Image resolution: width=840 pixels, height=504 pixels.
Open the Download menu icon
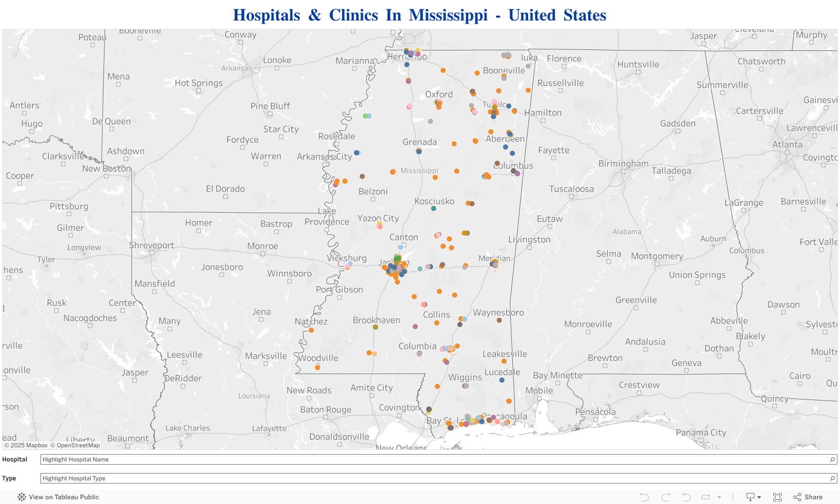click(x=753, y=497)
